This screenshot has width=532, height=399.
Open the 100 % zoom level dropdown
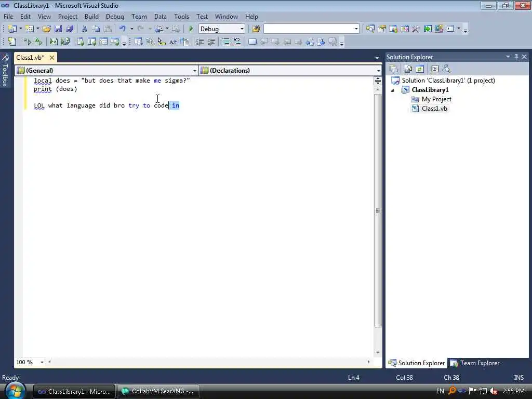pyautogui.click(x=42, y=362)
